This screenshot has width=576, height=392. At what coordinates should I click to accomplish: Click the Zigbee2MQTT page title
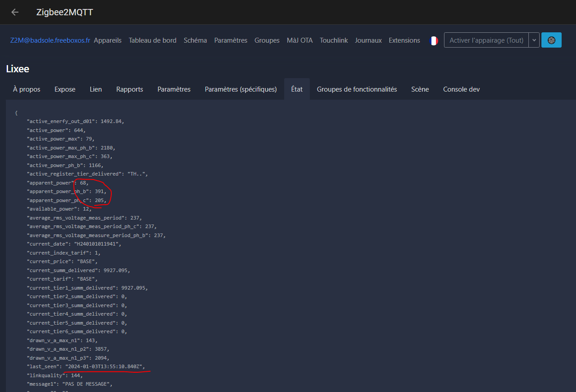point(65,12)
